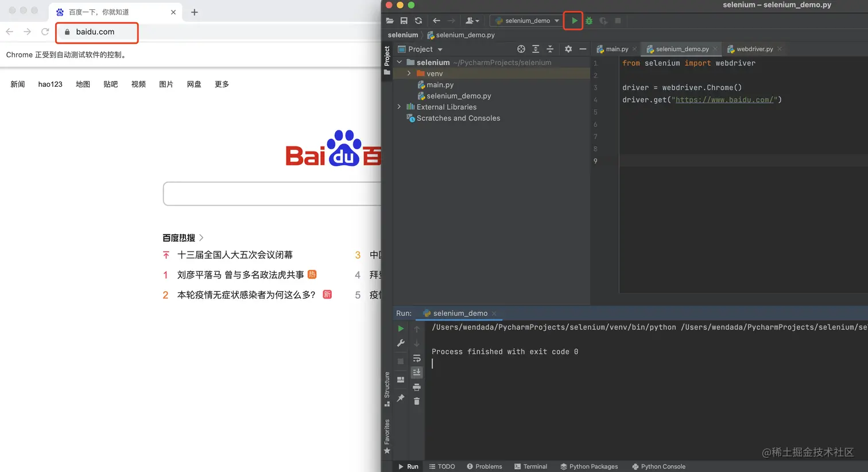Hide the Project panel with minus icon

(583, 49)
